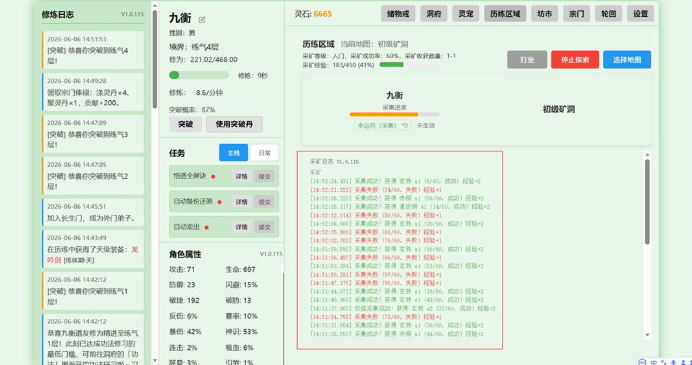Select the 历练区域 tab
This screenshot has height=365, width=692.
click(x=505, y=14)
